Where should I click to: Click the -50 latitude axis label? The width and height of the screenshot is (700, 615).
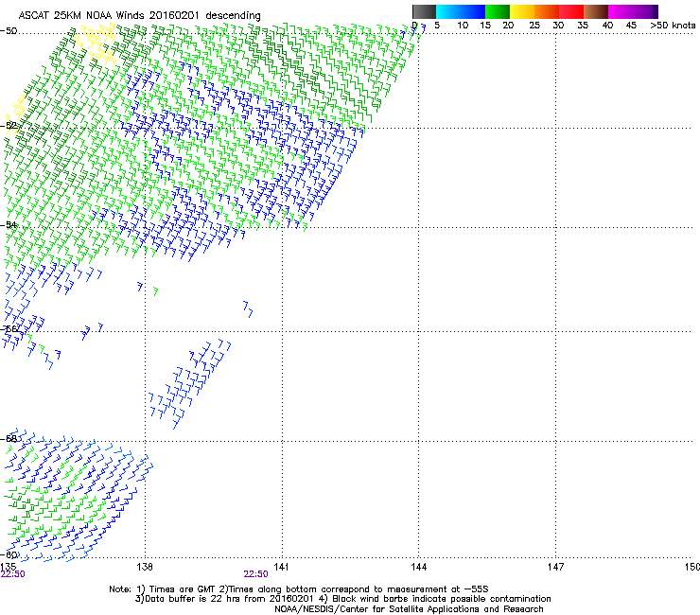pyautogui.click(x=9, y=31)
